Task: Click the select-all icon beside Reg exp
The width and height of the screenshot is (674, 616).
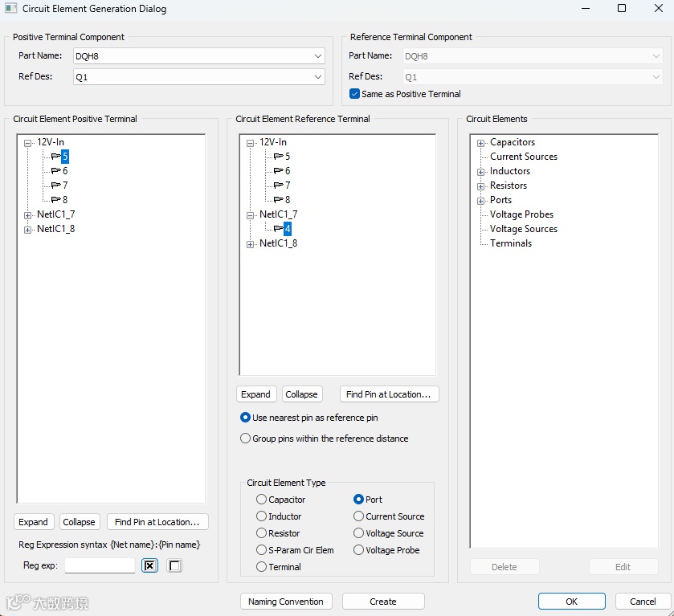Action: (149, 565)
